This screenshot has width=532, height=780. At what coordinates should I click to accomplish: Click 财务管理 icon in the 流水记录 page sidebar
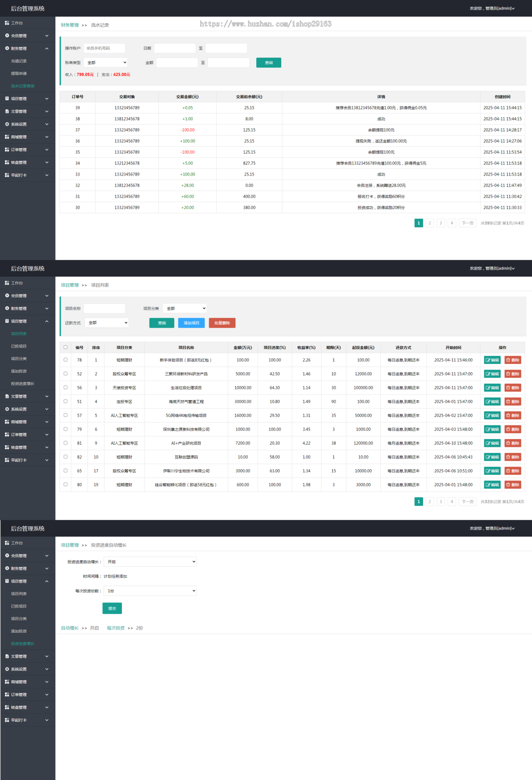pos(7,48)
